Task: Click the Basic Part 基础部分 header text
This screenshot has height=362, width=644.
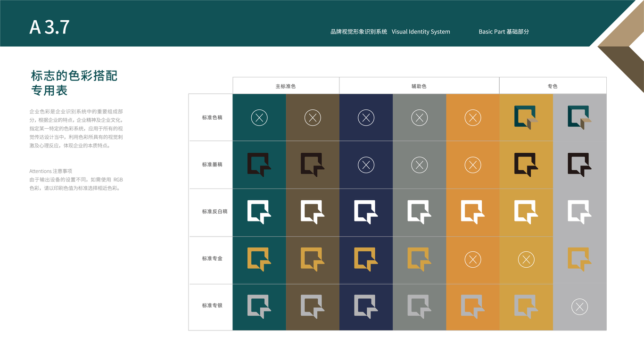Action: (x=504, y=32)
